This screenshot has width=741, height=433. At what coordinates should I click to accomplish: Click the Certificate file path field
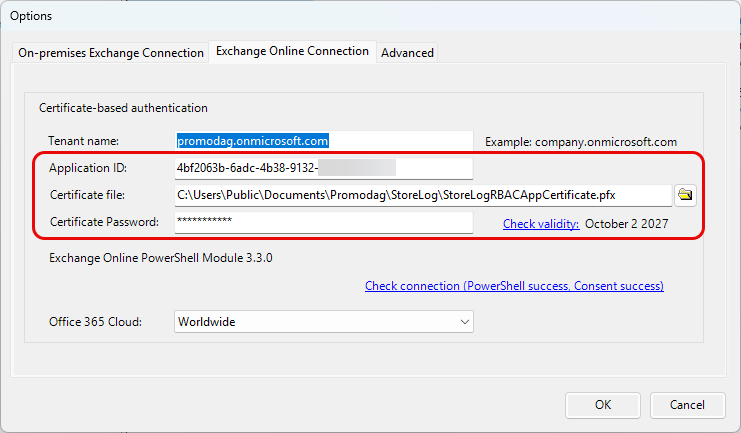pos(423,195)
